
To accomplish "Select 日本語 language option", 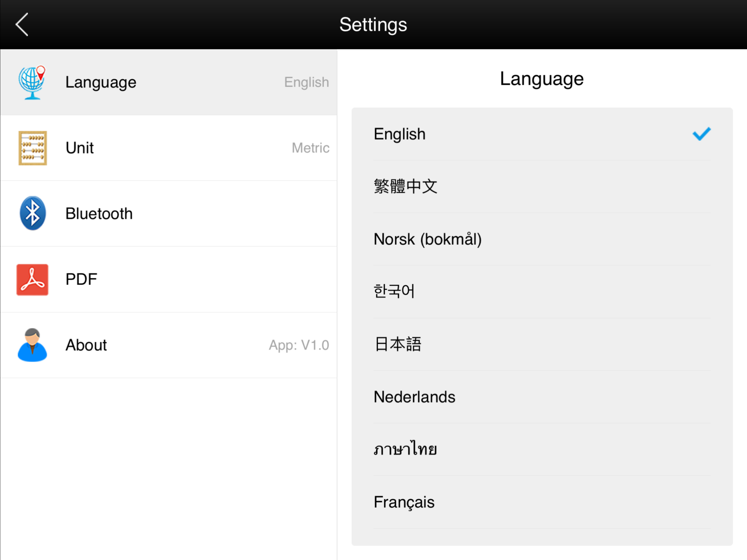I will (542, 344).
